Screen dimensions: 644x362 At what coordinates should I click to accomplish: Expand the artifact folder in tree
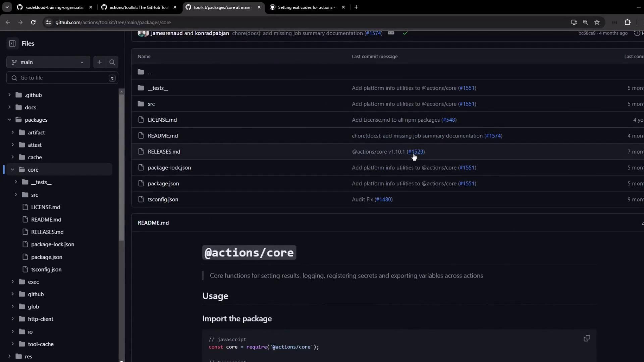pos(13,132)
